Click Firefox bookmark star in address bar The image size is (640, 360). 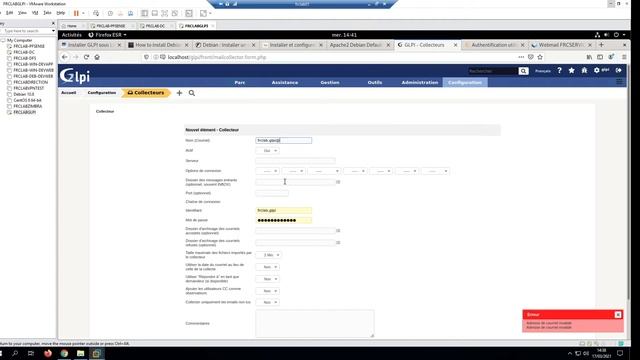540,57
